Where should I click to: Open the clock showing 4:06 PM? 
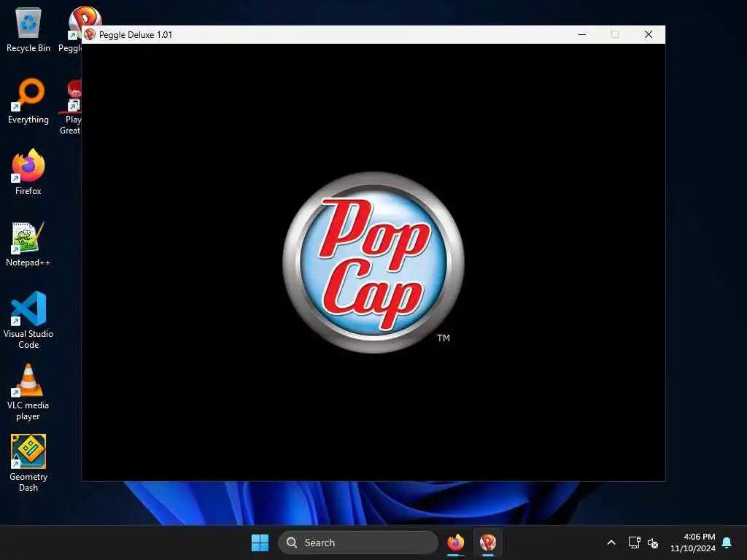[693, 542]
